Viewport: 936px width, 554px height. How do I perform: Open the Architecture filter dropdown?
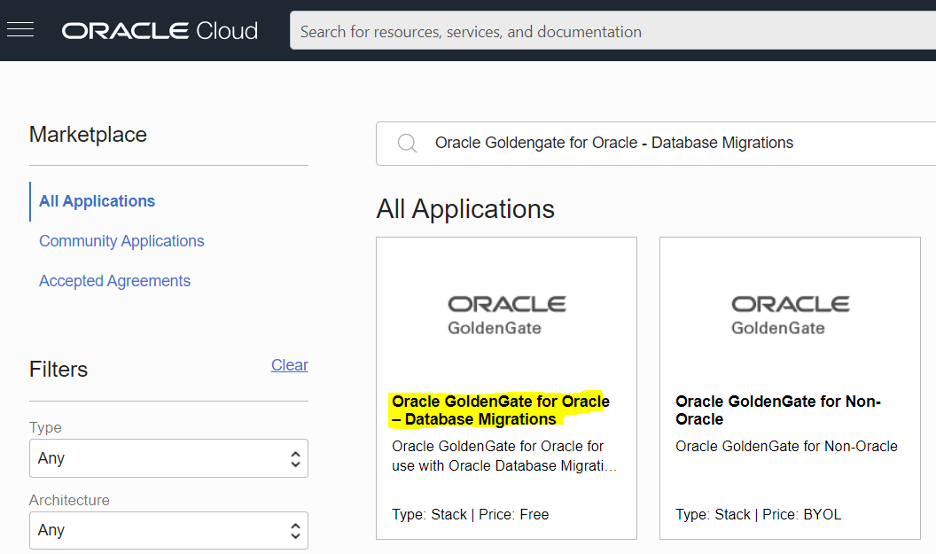click(168, 530)
